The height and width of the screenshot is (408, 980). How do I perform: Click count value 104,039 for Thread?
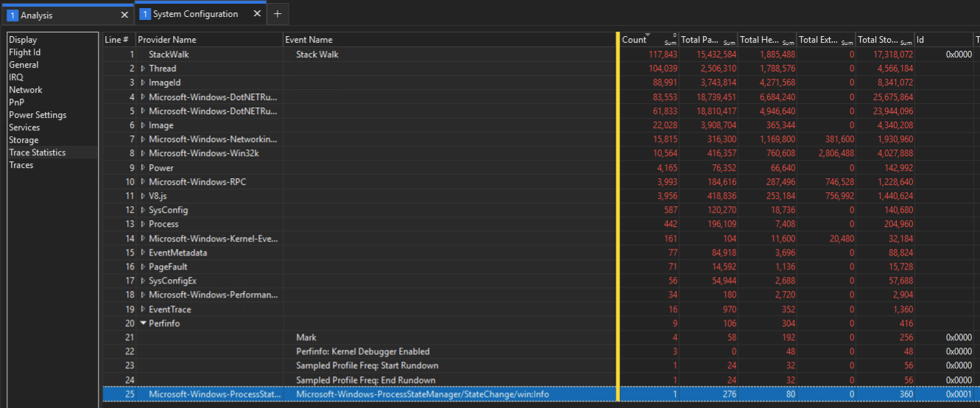click(663, 68)
